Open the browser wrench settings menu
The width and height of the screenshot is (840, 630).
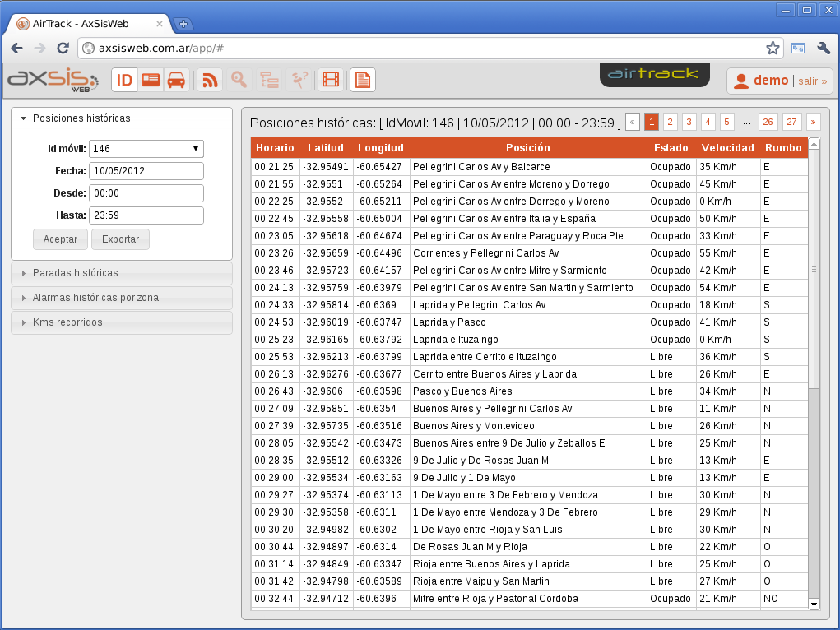point(824,49)
